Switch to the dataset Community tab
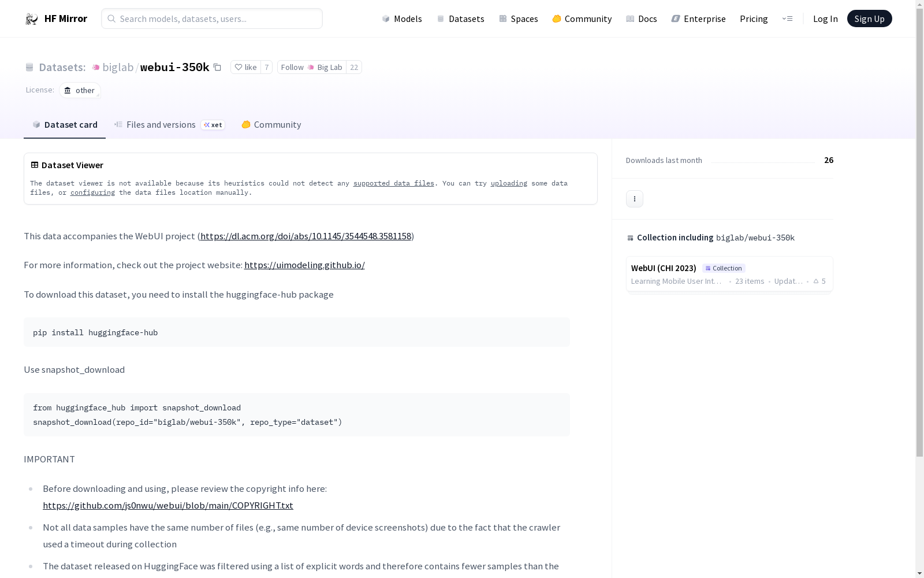The width and height of the screenshot is (924, 578). coord(271,125)
